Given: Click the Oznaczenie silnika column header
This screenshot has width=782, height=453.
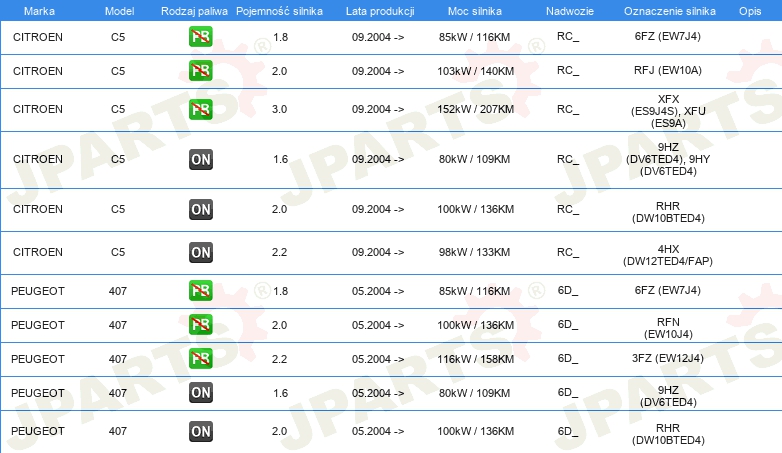Looking at the screenshot, I should [670, 11].
